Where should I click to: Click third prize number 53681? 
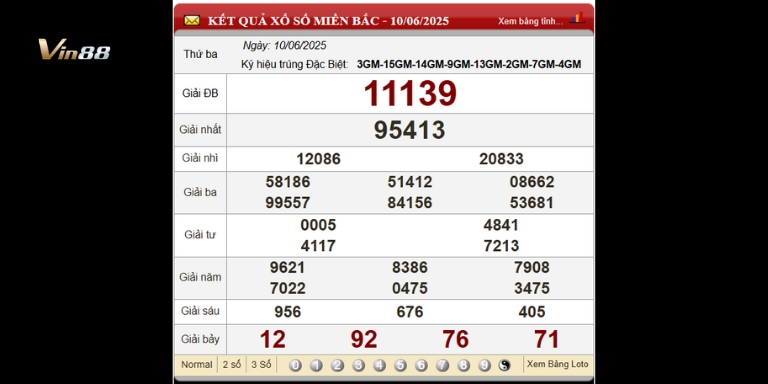pyautogui.click(x=532, y=203)
